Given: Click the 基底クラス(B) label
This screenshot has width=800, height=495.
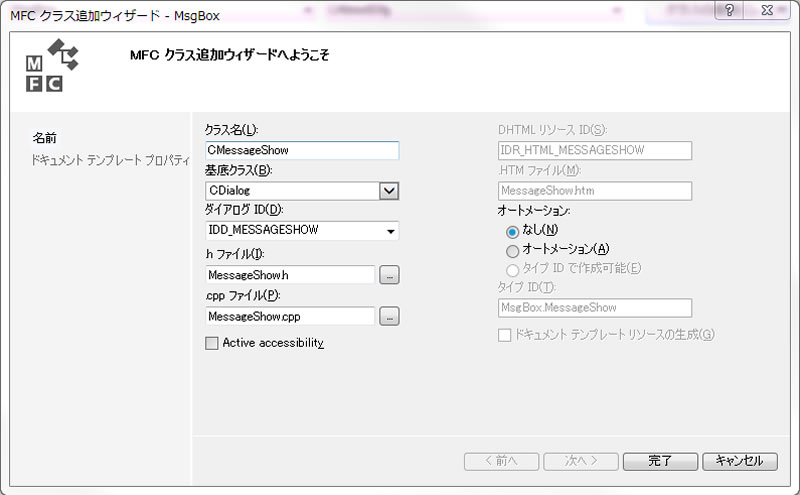Looking at the screenshot, I should pos(238,170).
